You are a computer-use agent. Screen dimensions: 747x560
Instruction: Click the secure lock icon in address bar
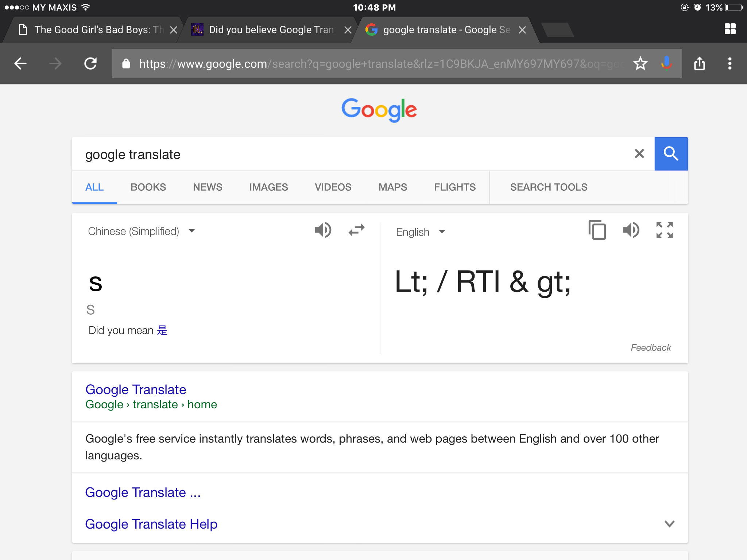coord(126,63)
